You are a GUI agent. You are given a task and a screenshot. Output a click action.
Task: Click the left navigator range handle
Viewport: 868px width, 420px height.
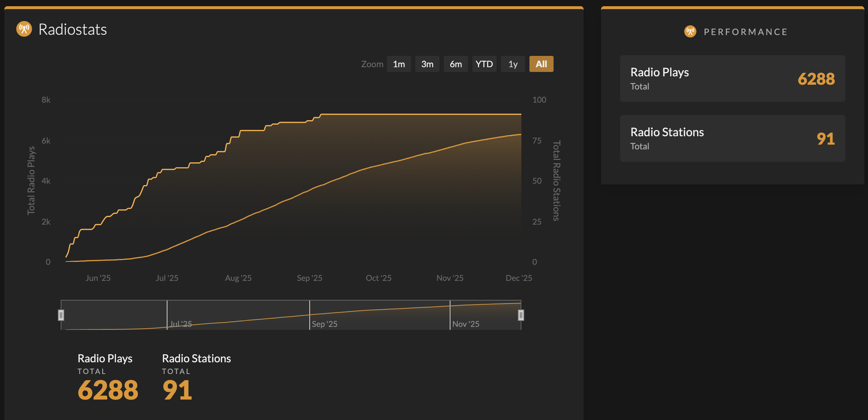click(x=61, y=315)
